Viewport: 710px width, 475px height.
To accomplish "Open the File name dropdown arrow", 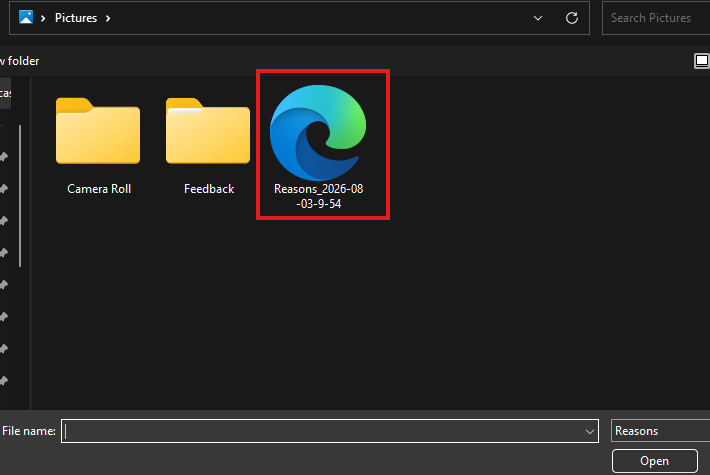I will point(590,432).
